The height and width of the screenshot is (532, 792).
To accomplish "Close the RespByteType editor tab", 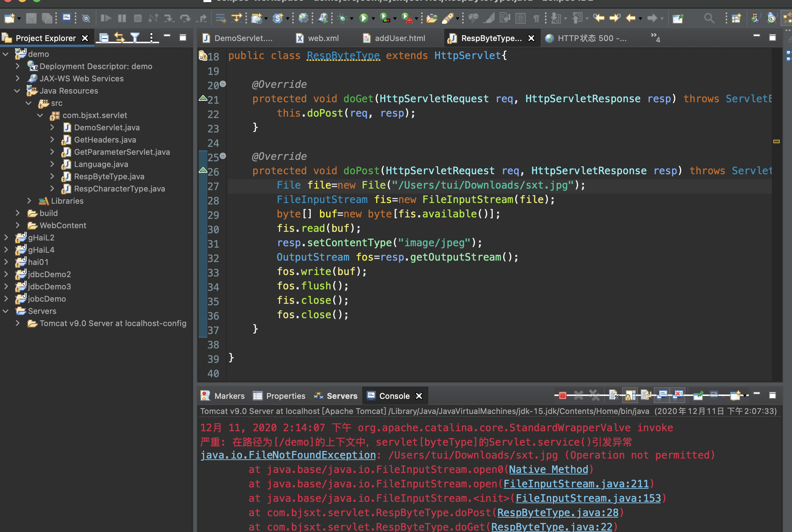I will point(531,38).
